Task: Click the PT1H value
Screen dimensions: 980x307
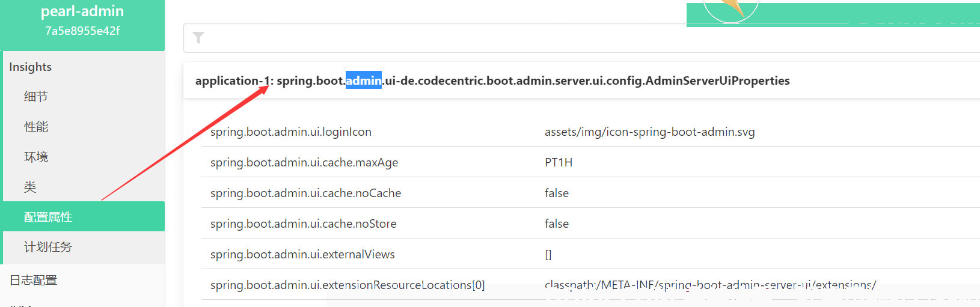Action: pos(559,162)
